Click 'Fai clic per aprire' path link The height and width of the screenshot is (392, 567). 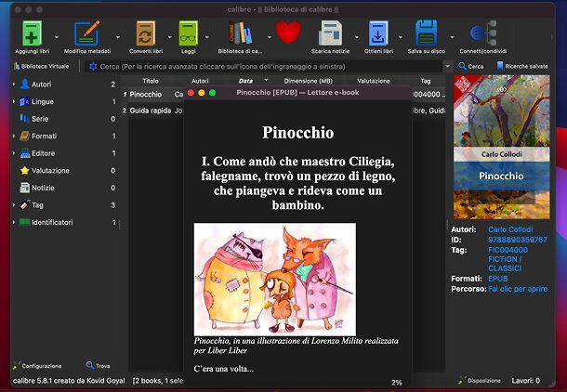click(518, 289)
